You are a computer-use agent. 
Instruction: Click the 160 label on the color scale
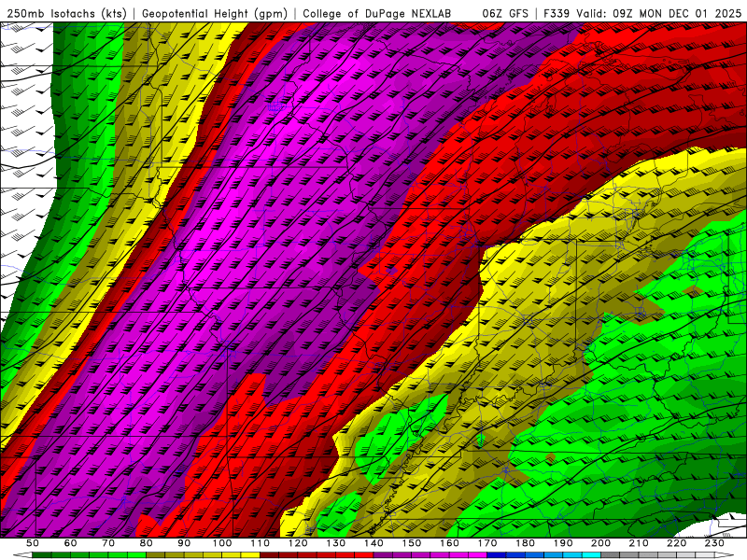click(449, 543)
